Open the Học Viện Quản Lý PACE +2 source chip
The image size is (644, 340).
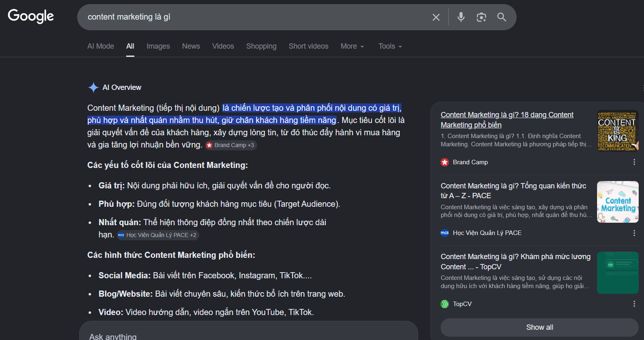[158, 235]
